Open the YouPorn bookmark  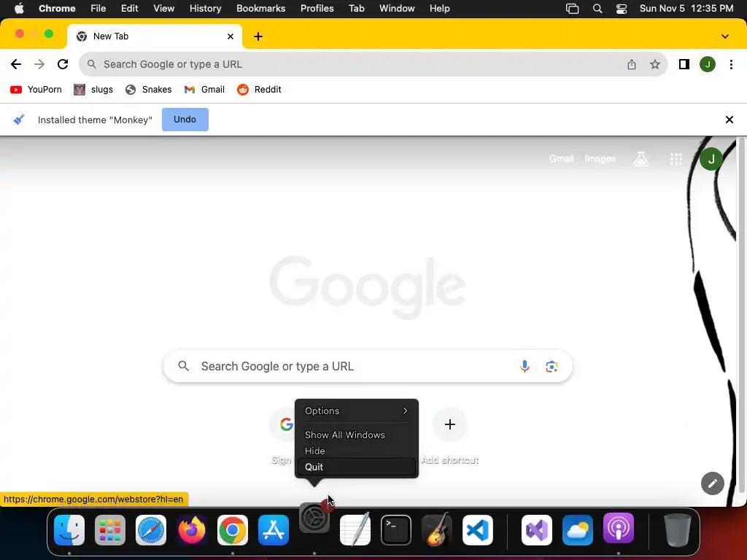coord(36,90)
